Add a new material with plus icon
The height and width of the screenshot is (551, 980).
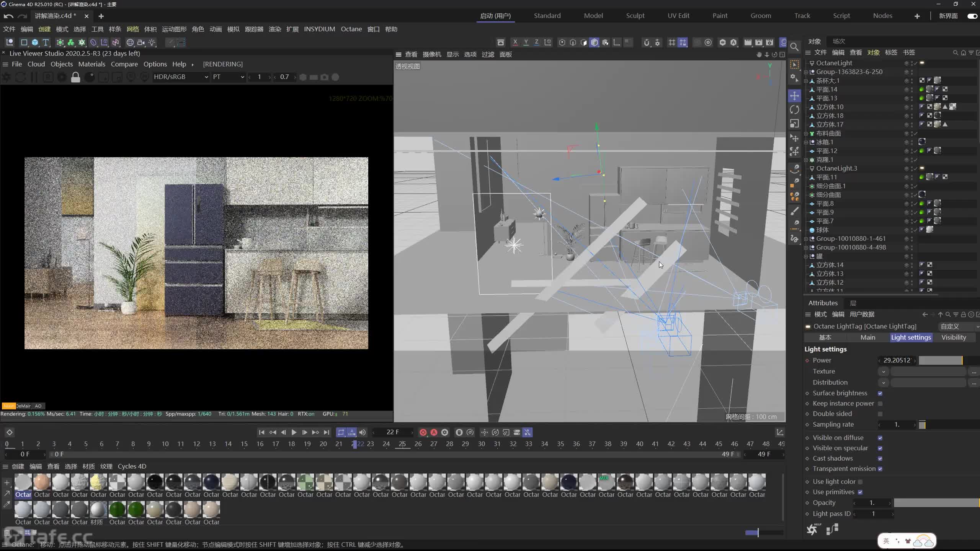point(7,483)
